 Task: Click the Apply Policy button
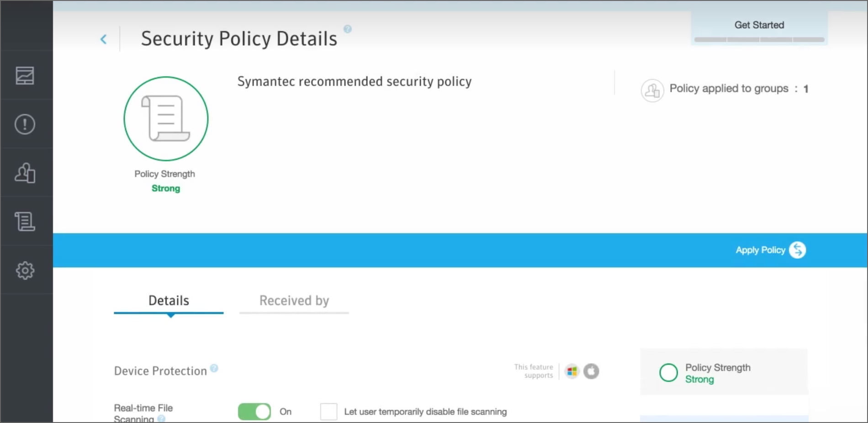(x=760, y=250)
